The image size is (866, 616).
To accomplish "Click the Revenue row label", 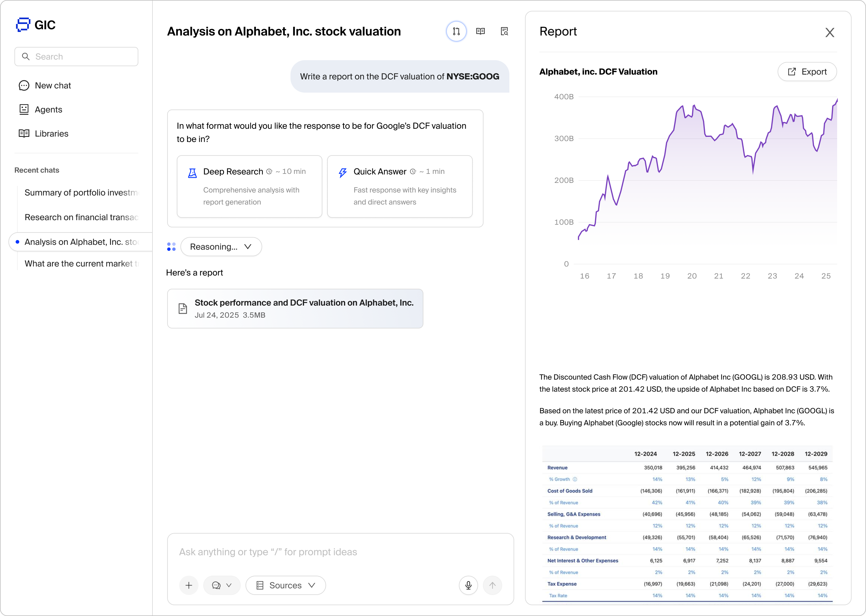I will tap(557, 468).
